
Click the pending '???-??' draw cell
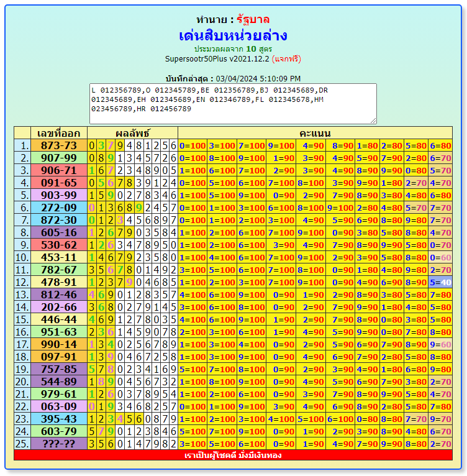tap(59, 444)
